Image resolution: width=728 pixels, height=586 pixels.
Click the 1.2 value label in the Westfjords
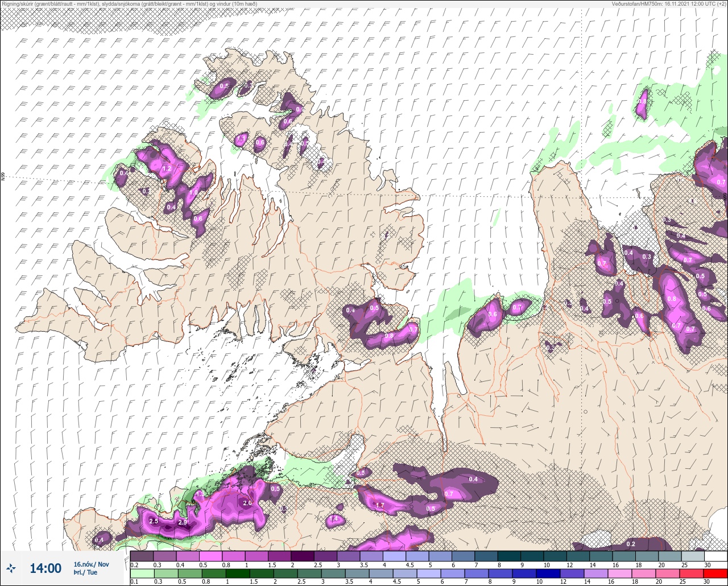[167, 169]
